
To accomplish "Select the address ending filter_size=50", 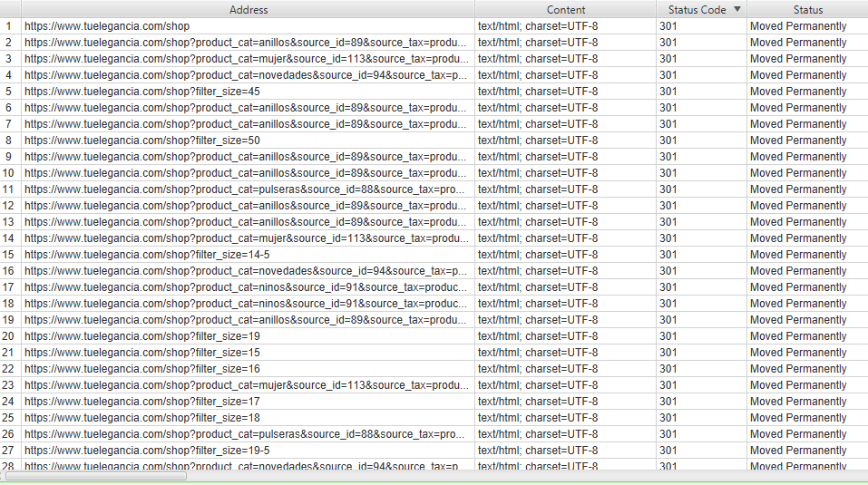I will pos(141,141).
